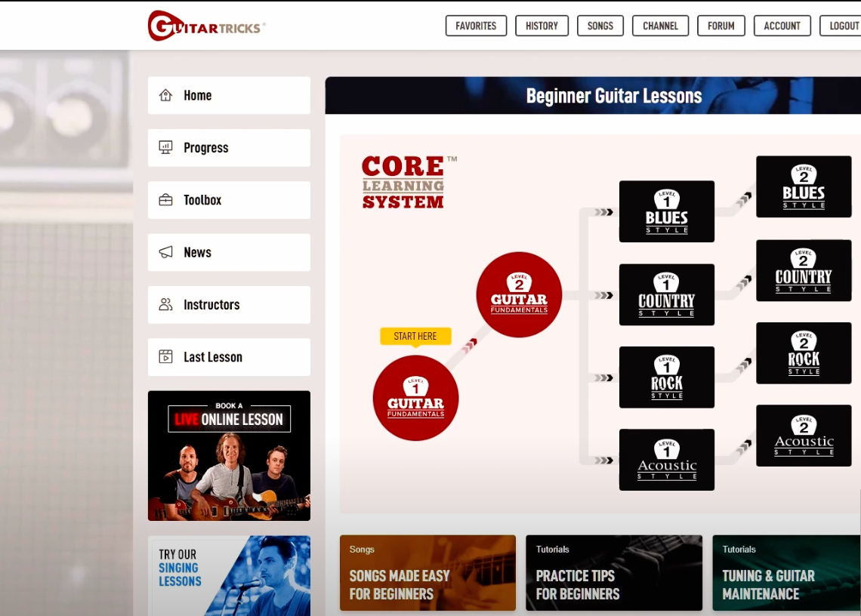This screenshot has width=861, height=616.
Task: Open Toolbox from the sidebar
Action: (229, 200)
